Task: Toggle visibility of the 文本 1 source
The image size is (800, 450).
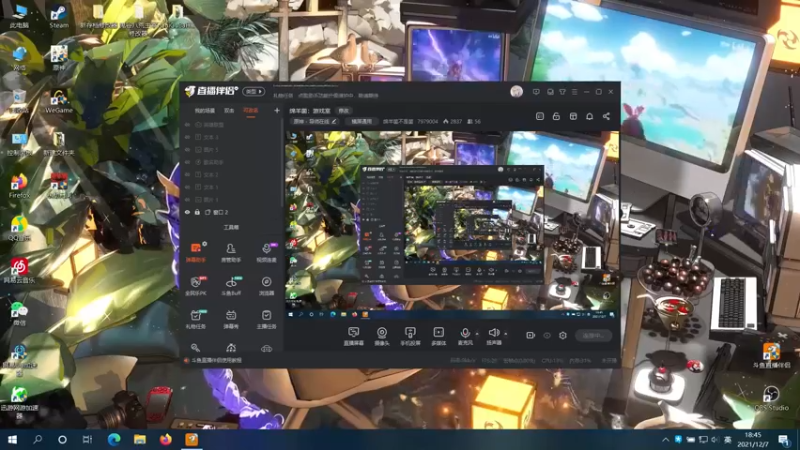Action: click(187, 187)
